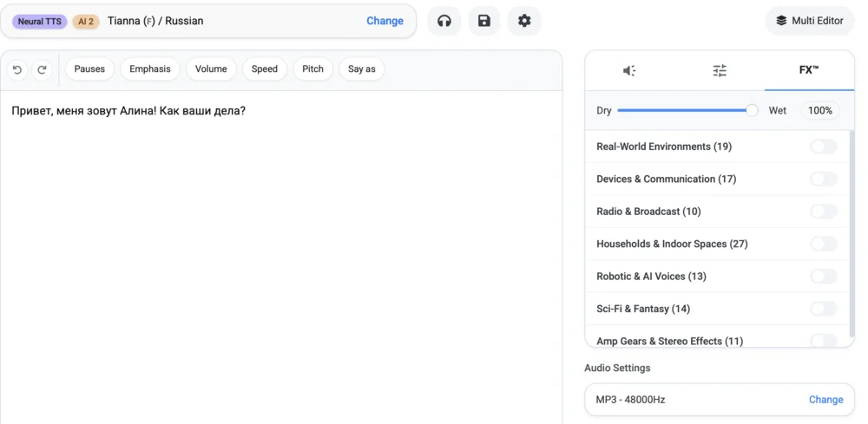Open the Multi Editor

click(810, 21)
